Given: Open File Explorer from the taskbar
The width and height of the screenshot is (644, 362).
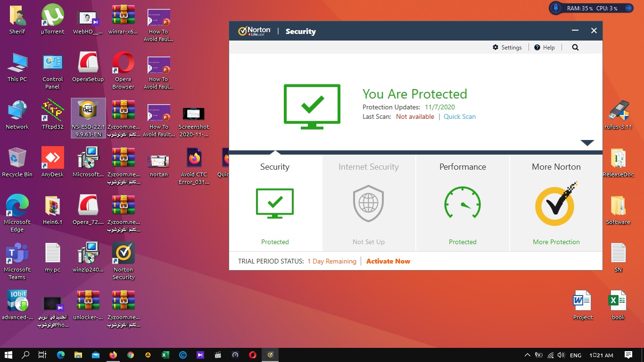Looking at the screenshot, I should point(78,355).
